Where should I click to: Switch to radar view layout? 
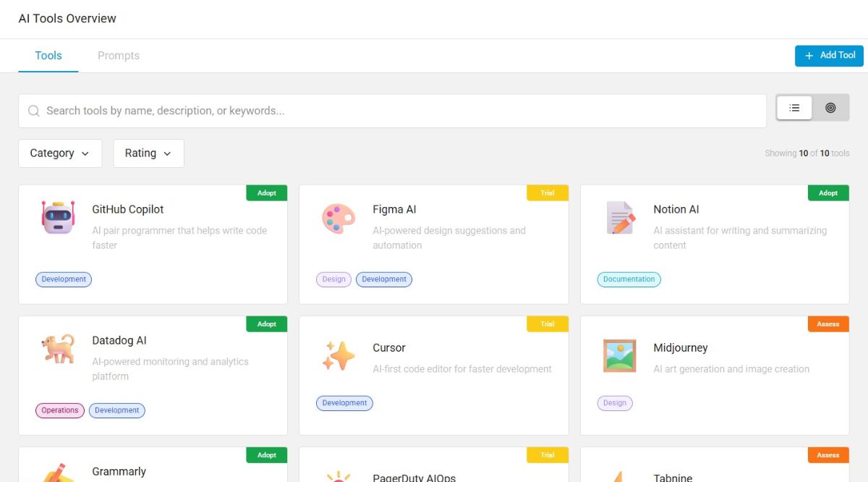[830, 108]
